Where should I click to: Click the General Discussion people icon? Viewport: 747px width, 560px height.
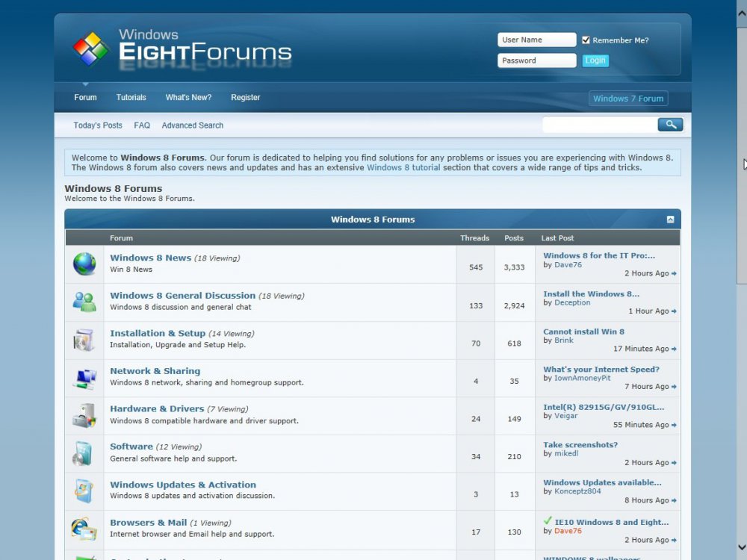pyautogui.click(x=84, y=302)
